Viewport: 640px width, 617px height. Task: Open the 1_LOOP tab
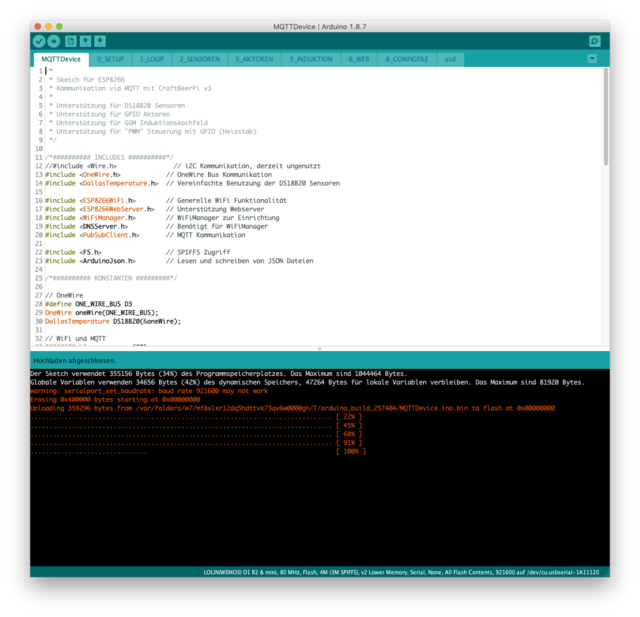[152, 59]
